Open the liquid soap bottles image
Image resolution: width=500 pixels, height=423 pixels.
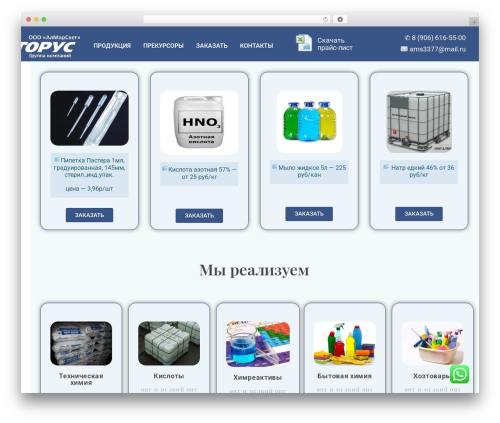[x=309, y=122]
